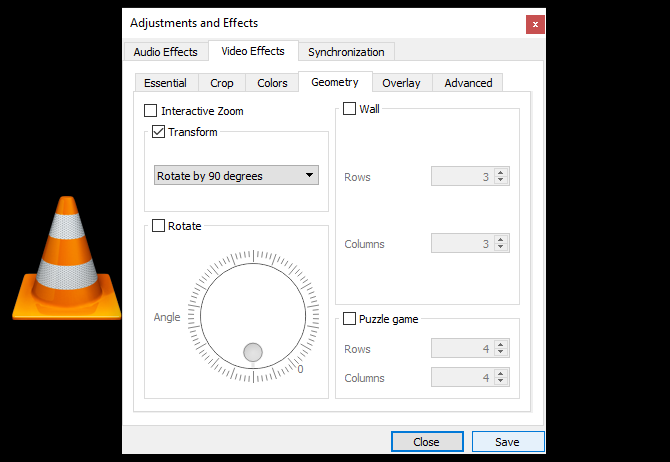
Task: Select the Crop sub-tab
Action: point(222,83)
